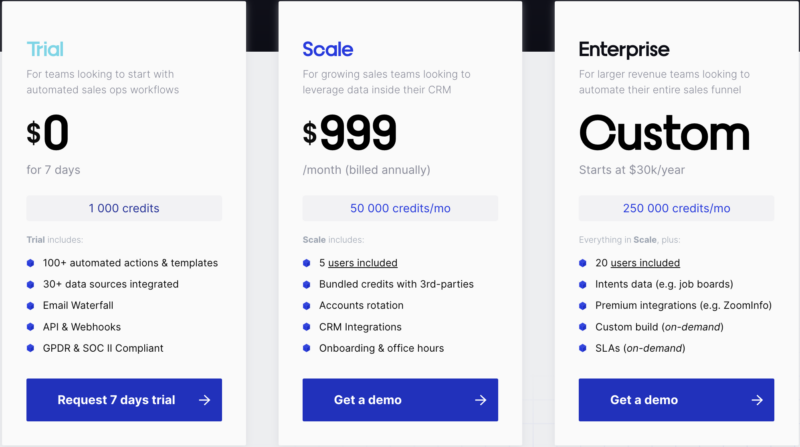Click the hexagon bullet beside CRM Integrations
The width and height of the screenshot is (800, 447).
point(307,327)
